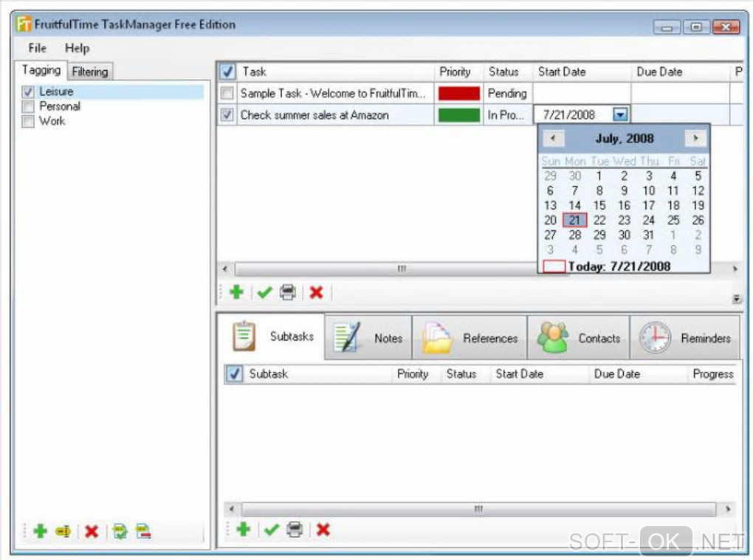Click the rename tag yellow label icon

coord(63,531)
